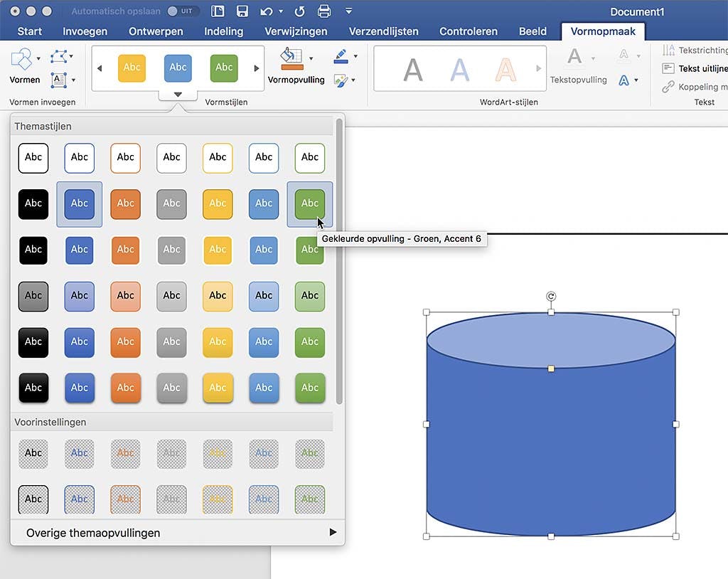Open the Vormopvulling dropdown arrow
Screen dimensions: 728x579
click(x=311, y=58)
